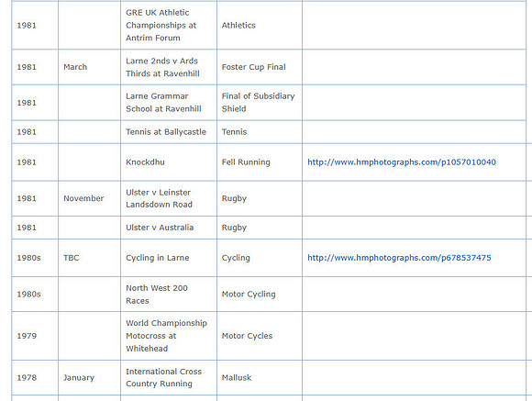Image resolution: width=532 pixels, height=401 pixels.
Task: Select the 'Athletics' cell
Action: pyautogui.click(x=260, y=26)
